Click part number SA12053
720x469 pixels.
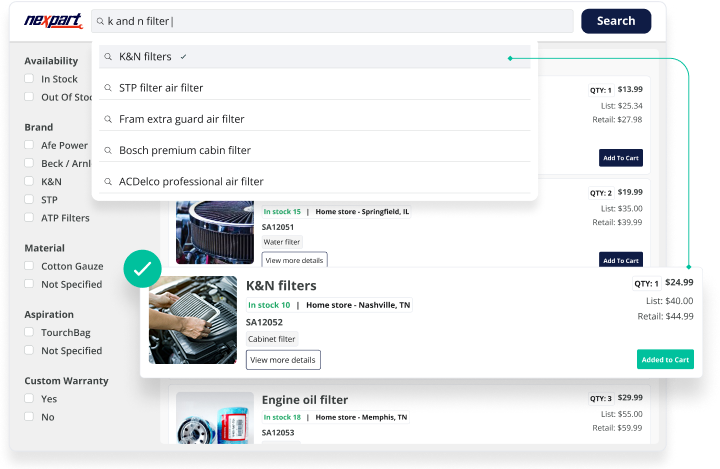coord(278,432)
